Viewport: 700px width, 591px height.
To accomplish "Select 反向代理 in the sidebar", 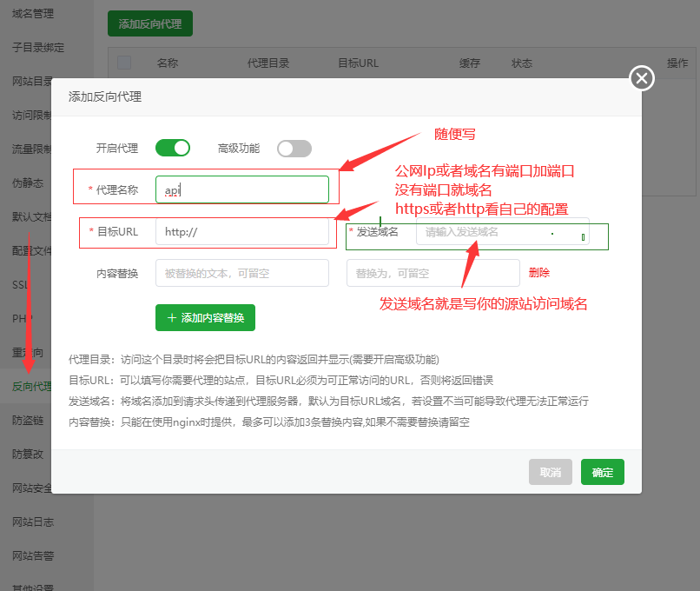I will tap(32, 386).
